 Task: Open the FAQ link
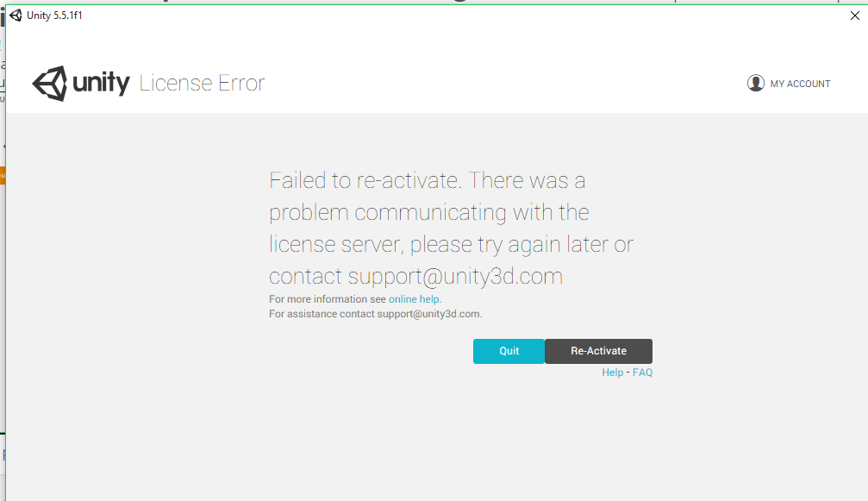(x=642, y=373)
